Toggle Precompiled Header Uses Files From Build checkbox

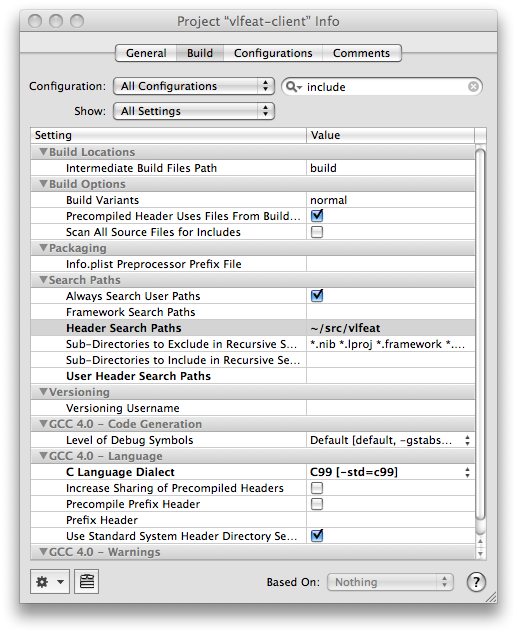317,216
